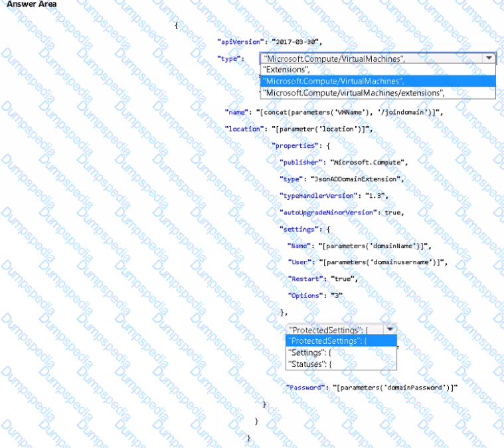
Task: Pick "Statuses" option in lower dropdown list
Action: pos(311,364)
